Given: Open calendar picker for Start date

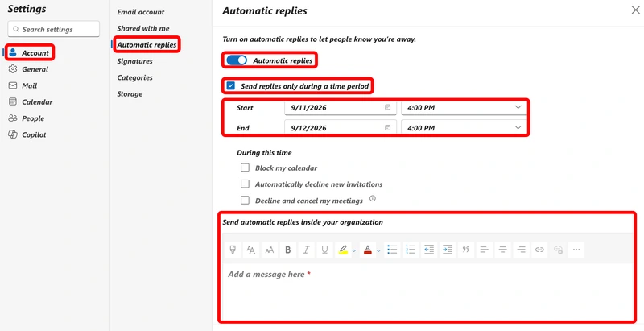Looking at the screenshot, I should pos(387,108).
